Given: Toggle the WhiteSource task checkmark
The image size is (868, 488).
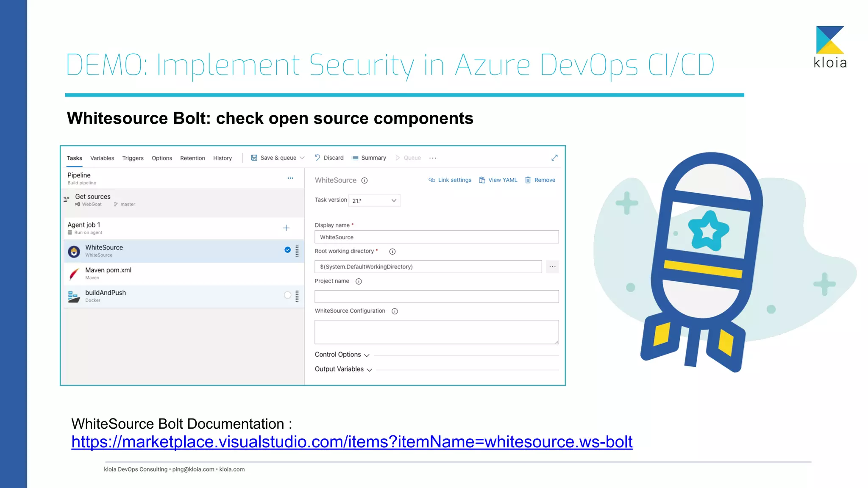Looking at the screenshot, I should point(288,250).
